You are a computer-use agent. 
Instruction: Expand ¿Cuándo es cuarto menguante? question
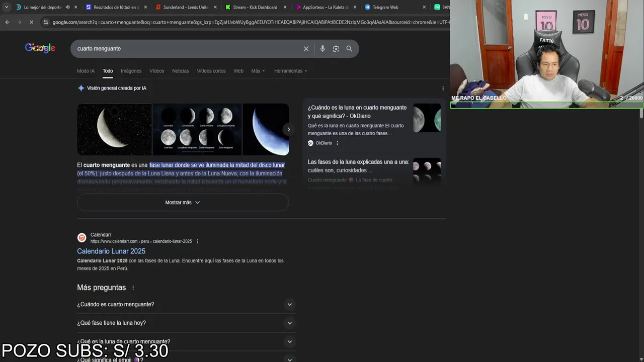coord(186,304)
